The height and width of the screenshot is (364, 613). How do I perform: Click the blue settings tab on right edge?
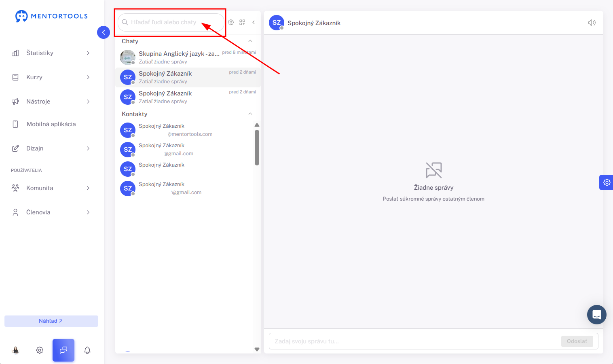607,182
